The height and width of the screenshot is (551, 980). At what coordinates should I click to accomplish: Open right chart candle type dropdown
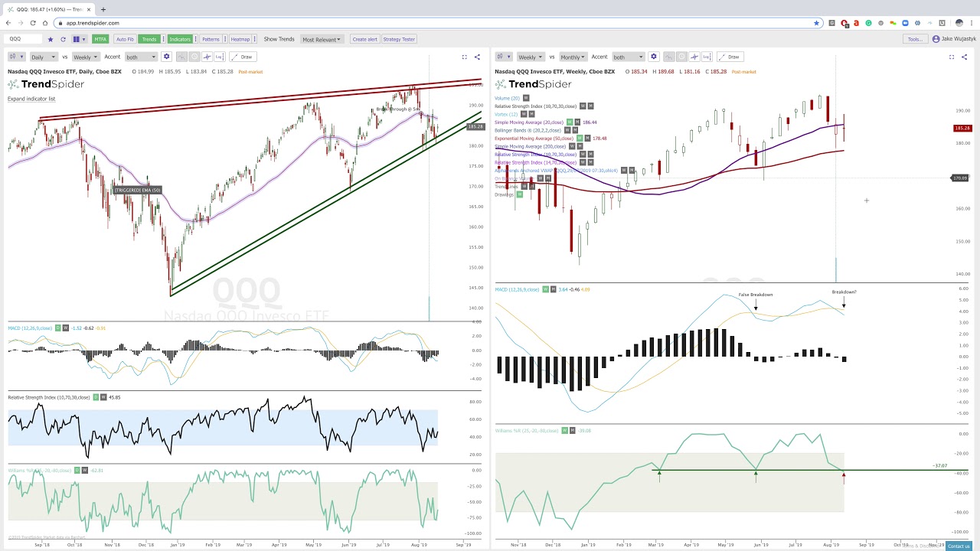pyautogui.click(x=504, y=57)
